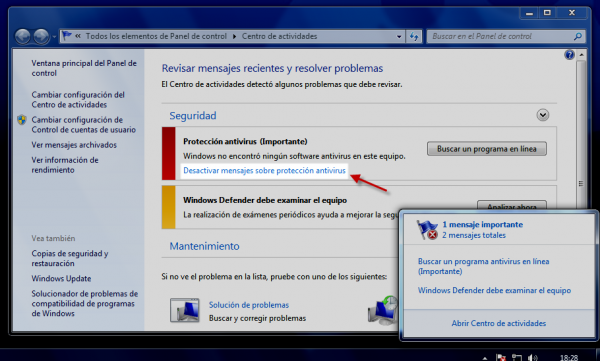The image size is (600, 361).
Task: Click the back navigation arrow
Action: [23, 37]
